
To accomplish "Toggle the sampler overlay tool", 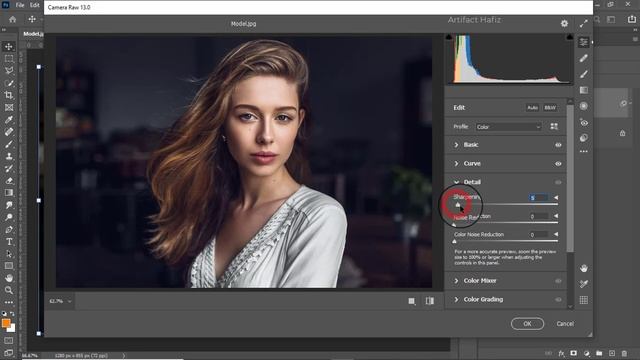I will click(x=584, y=284).
